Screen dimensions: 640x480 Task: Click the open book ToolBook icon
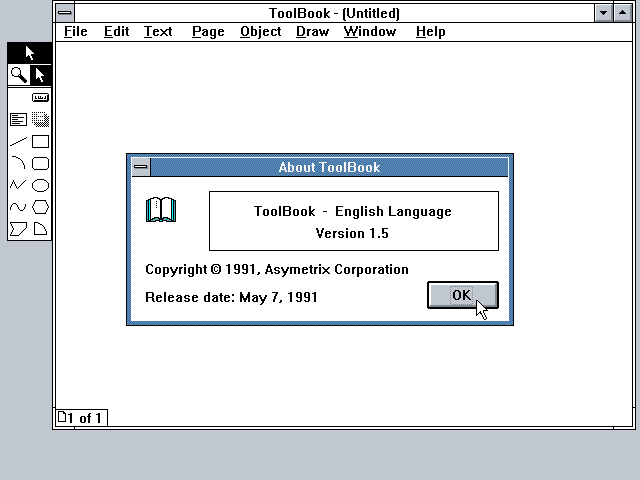tap(161, 210)
